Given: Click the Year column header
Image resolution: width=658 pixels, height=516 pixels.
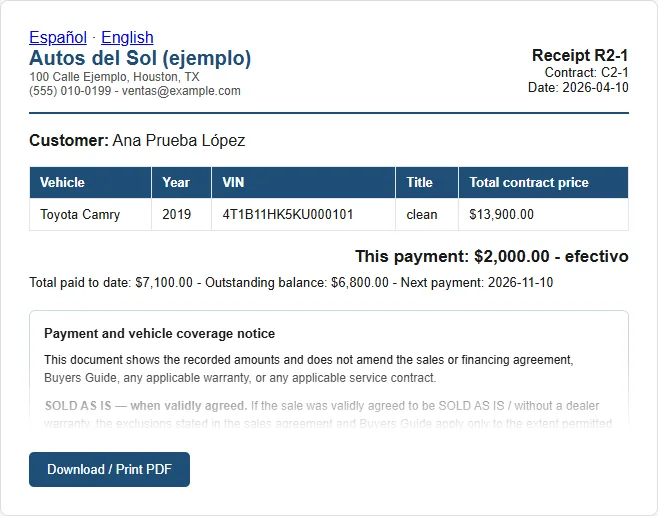Looking at the screenshot, I should tap(181, 182).
